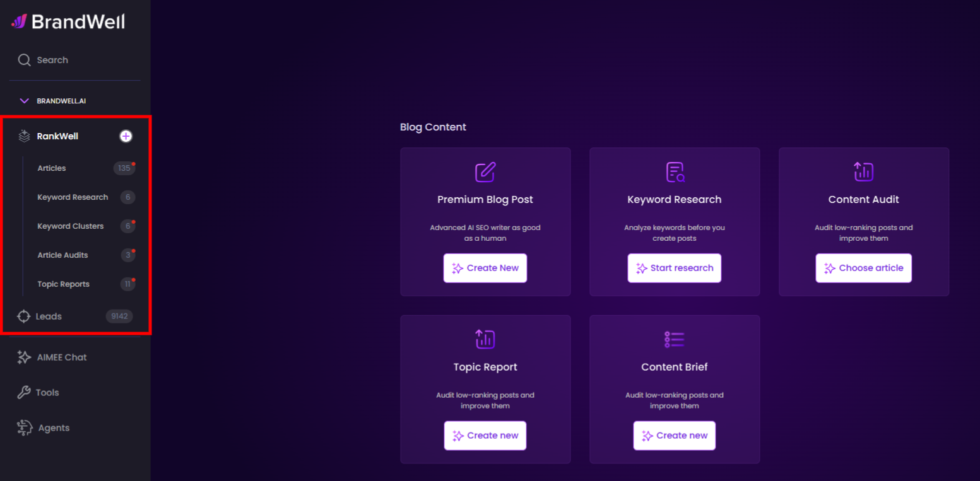
Task: Click the 135 badge beside Articles
Action: pyautogui.click(x=124, y=168)
